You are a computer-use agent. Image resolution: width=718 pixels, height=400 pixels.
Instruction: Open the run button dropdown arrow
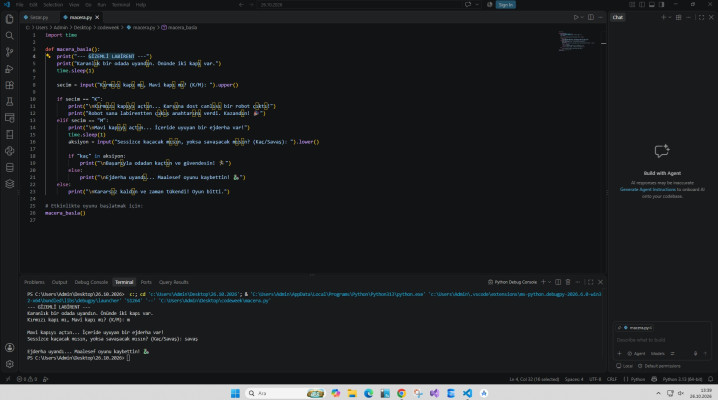pos(582,17)
